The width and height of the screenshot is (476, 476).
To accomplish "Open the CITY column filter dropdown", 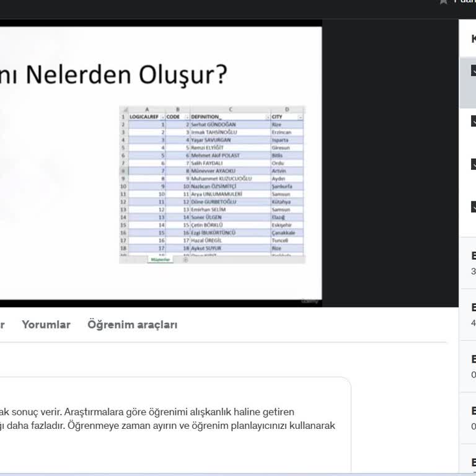I will pos(300,117).
